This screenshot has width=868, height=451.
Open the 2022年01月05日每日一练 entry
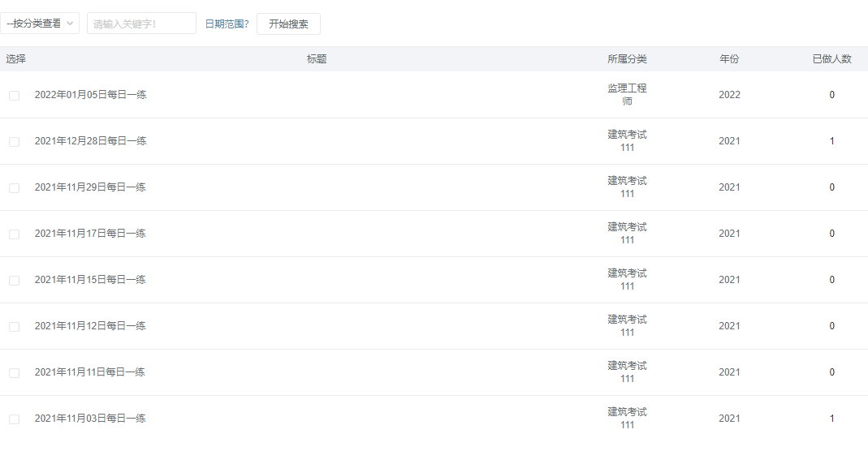[90, 95]
